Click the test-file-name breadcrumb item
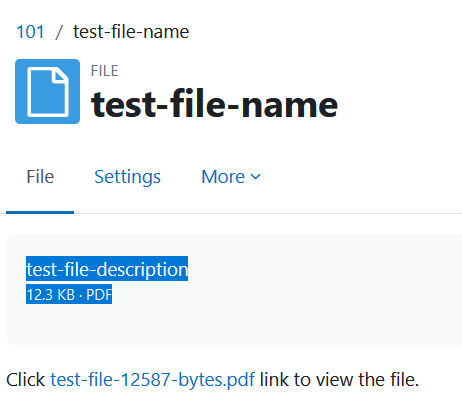The height and width of the screenshot is (417, 462). [x=131, y=32]
